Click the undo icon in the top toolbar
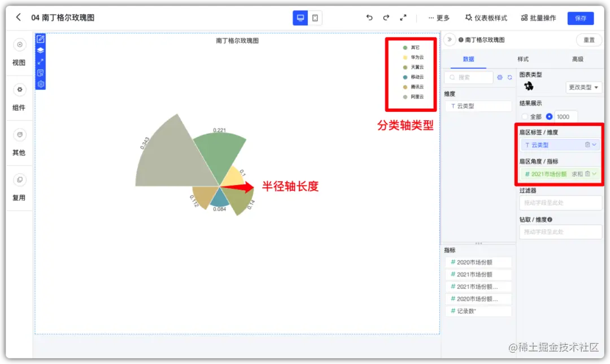The image size is (610, 364). click(369, 17)
